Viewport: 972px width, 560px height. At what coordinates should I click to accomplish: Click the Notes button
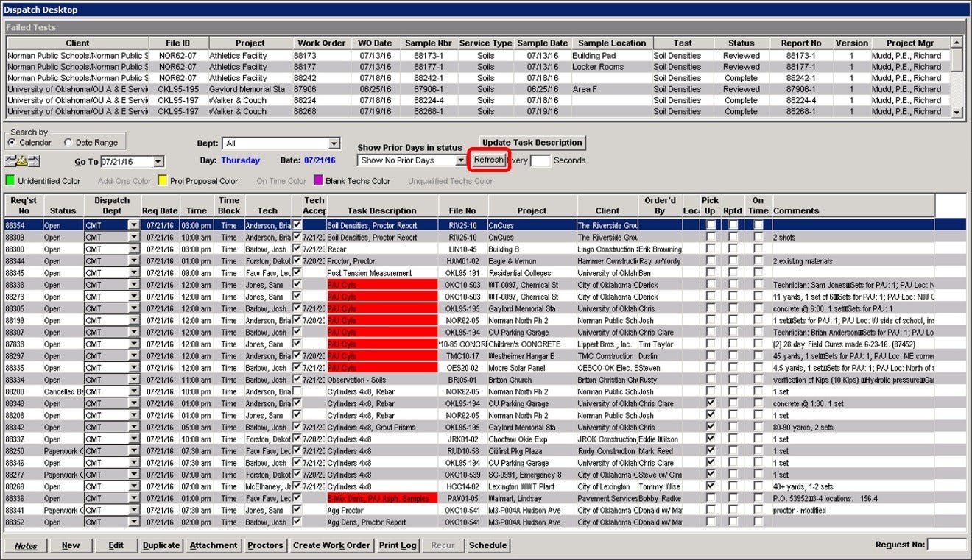[x=27, y=545]
